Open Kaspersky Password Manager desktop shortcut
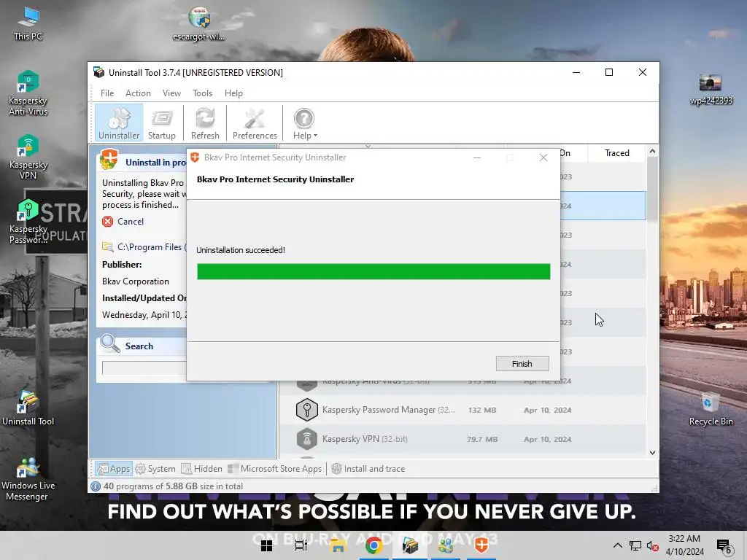This screenshot has height=560, width=747. [x=28, y=222]
